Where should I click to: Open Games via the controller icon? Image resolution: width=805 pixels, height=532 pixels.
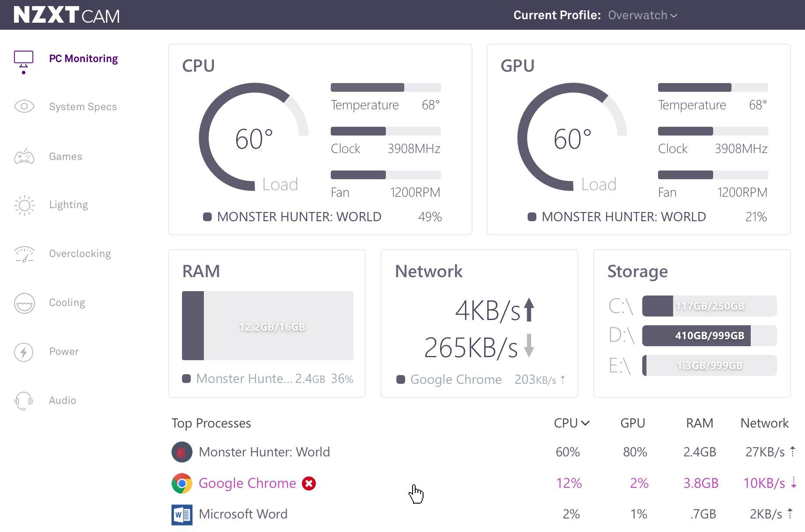24,156
